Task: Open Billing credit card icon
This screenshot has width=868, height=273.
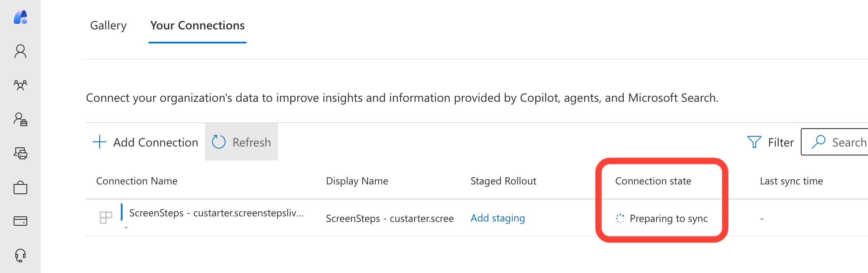Action: tap(20, 221)
